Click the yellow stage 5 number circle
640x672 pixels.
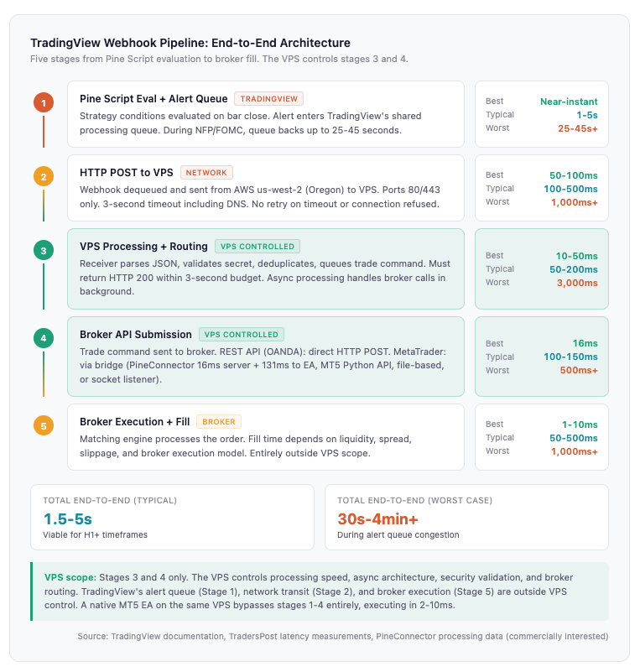coord(44,425)
